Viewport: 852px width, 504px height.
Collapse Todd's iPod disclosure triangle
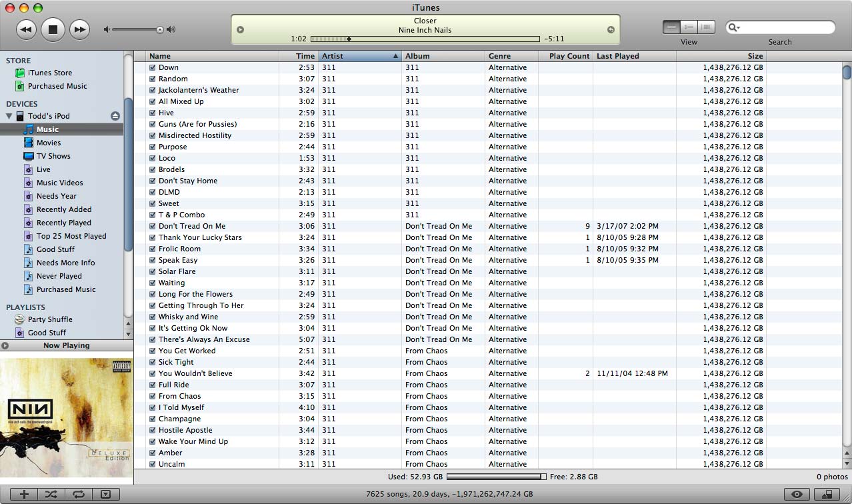tap(9, 116)
